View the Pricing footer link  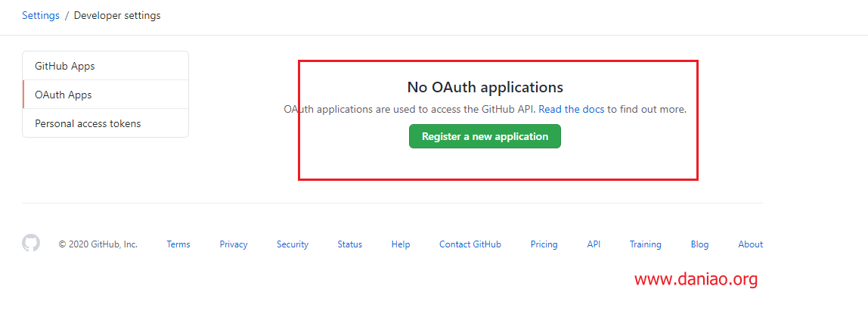pyautogui.click(x=544, y=244)
